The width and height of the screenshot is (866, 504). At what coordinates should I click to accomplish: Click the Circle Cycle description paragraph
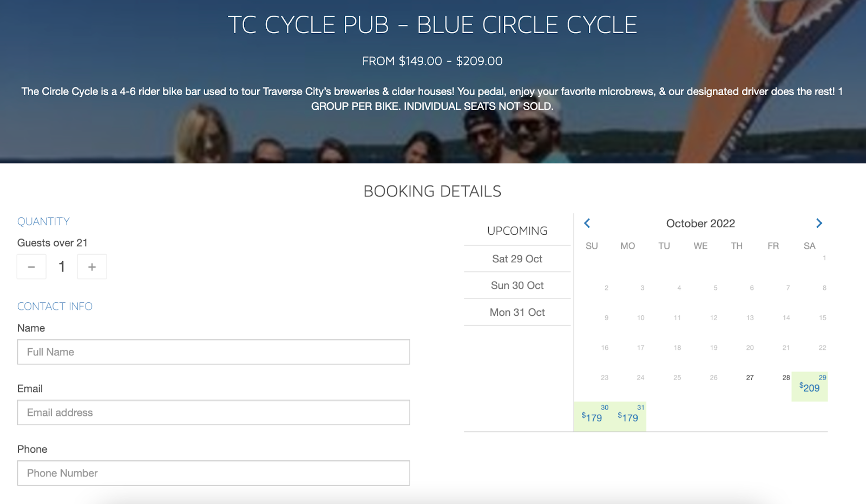click(x=432, y=99)
